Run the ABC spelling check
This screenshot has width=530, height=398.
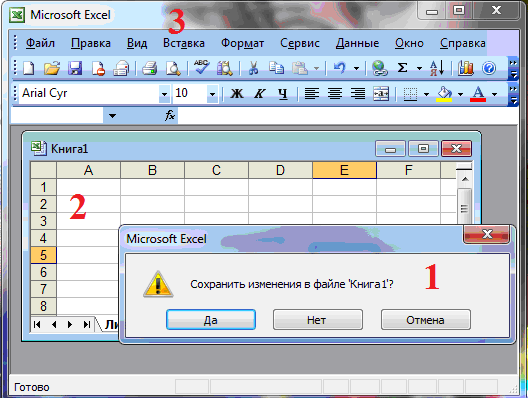pyautogui.click(x=201, y=68)
